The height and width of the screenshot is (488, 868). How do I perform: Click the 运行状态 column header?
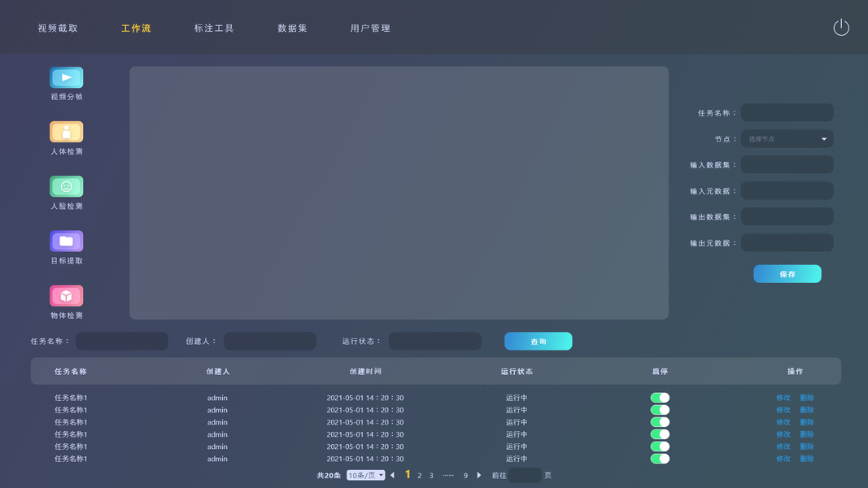pos(517,371)
